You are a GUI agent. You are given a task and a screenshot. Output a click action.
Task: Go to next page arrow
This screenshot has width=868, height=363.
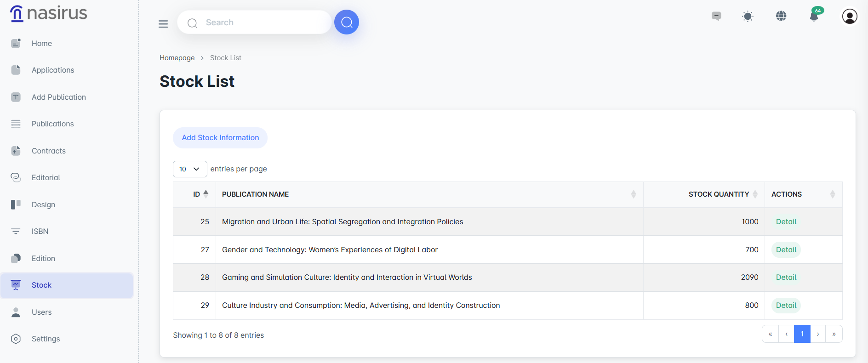click(817, 334)
